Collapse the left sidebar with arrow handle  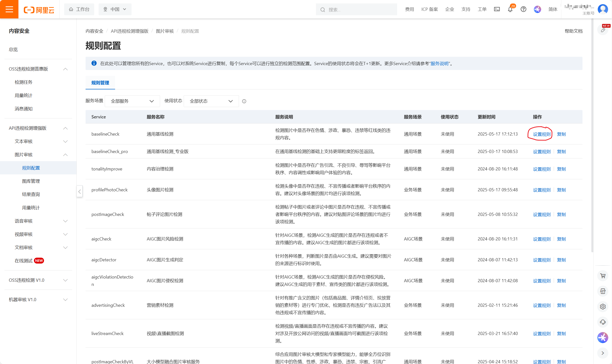coord(79,192)
